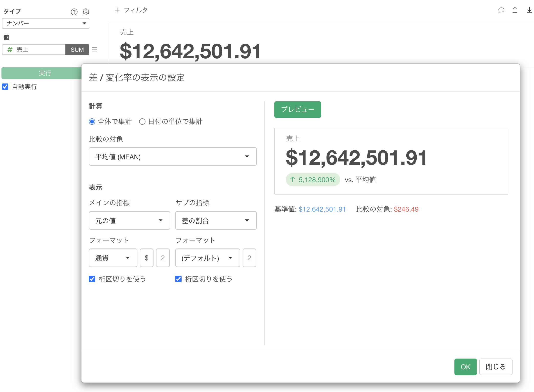Open メインの指標 元の値 dropdown
The width and height of the screenshot is (534, 392).
coord(129,220)
